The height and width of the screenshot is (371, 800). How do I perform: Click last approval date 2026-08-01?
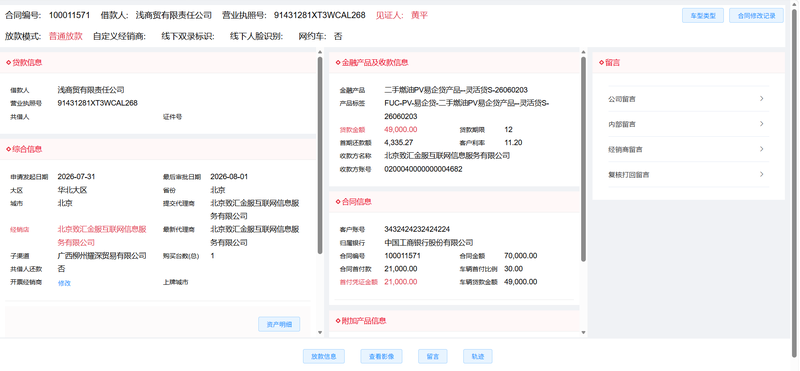[x=229, y=177]
